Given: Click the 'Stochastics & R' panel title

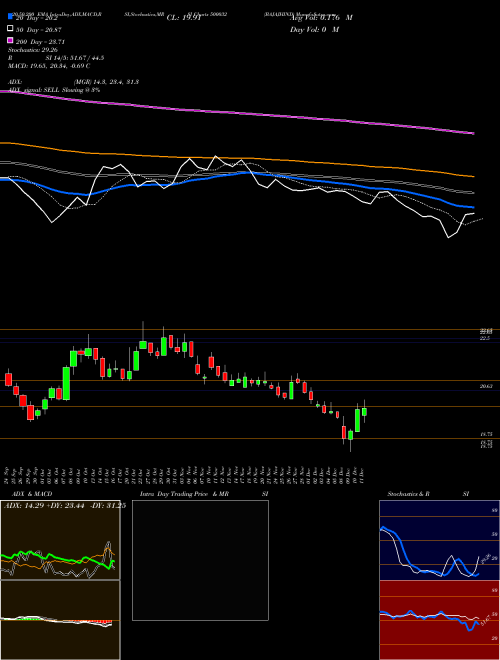Looking at the screenshot, I should click(408, 494).
